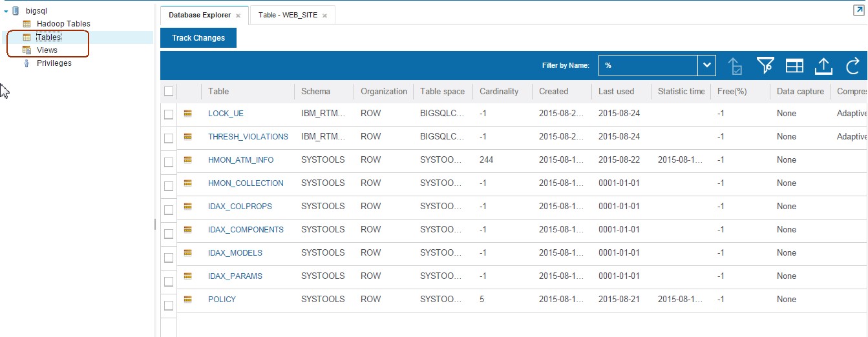Click the Views tree icon
The image size is (868, 337).
pyautogui.click(x=26, y=50)
